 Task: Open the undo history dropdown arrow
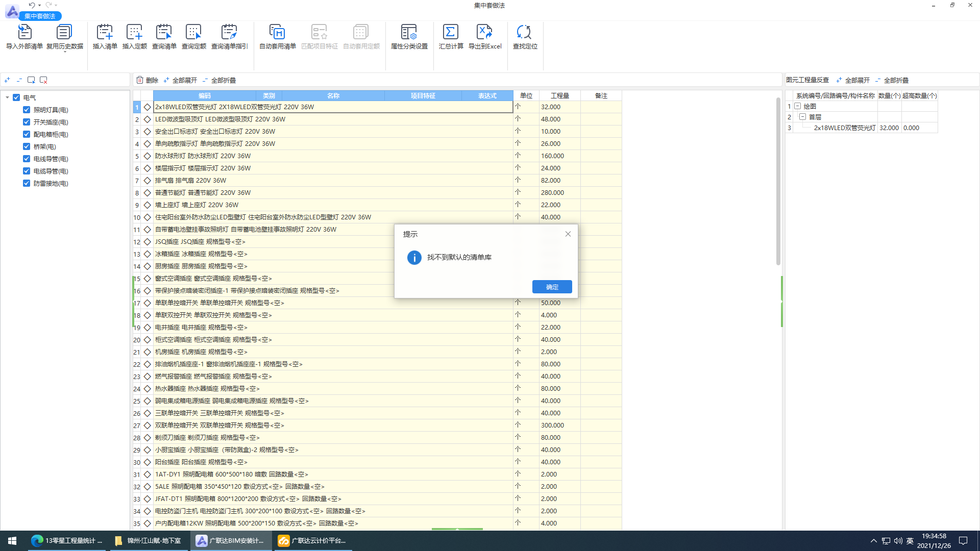point(39,5)
